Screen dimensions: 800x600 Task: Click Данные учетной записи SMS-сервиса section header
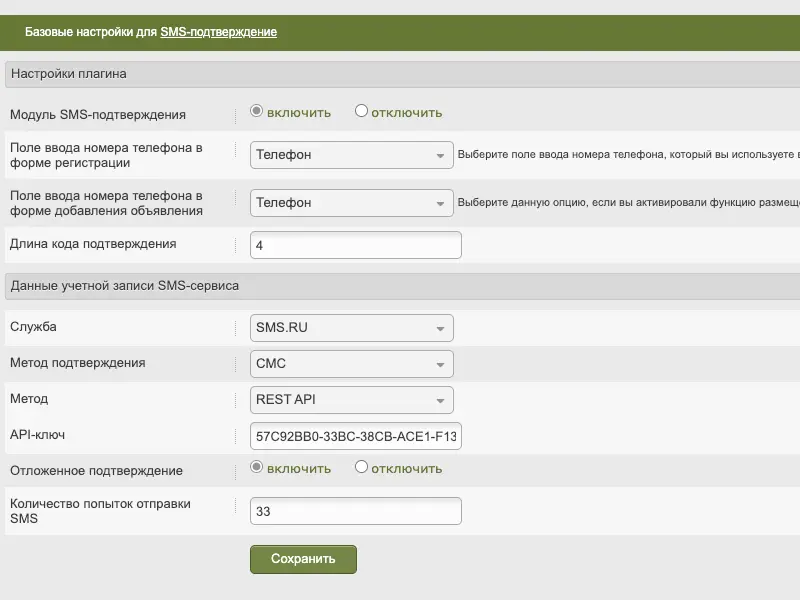pos(124,286)
